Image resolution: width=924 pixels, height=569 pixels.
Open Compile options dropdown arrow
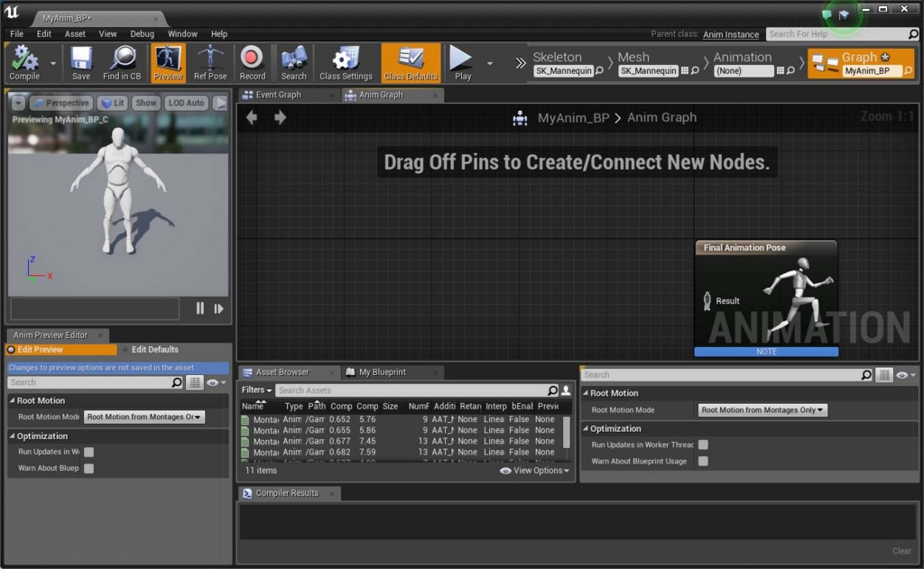pyautogui.click(x=53, y=63)
